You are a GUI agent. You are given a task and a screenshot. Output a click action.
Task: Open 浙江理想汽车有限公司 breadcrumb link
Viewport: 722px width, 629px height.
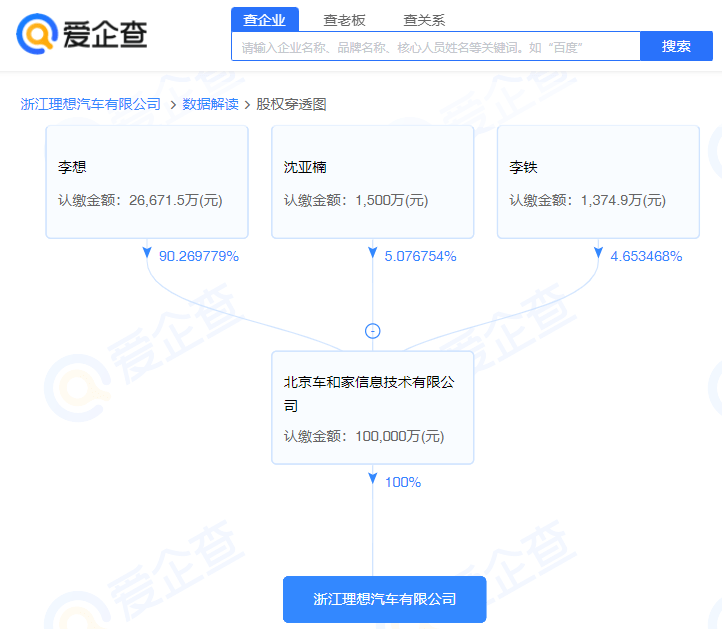click(x=91, y=104)
